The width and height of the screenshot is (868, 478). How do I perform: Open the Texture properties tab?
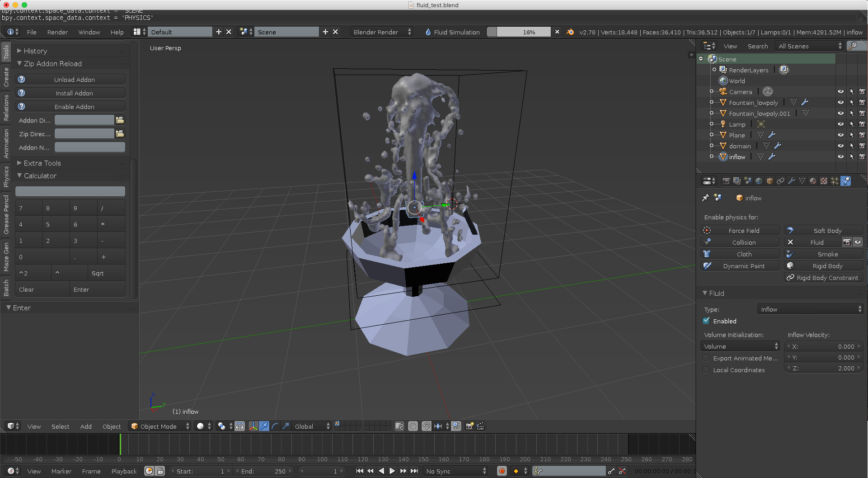point(824,181)
